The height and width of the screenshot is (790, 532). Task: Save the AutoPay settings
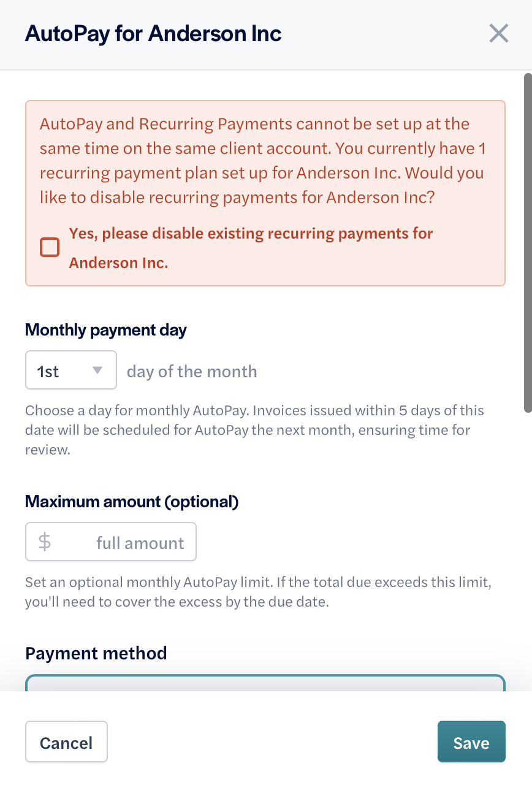click(x=471, y=742)
